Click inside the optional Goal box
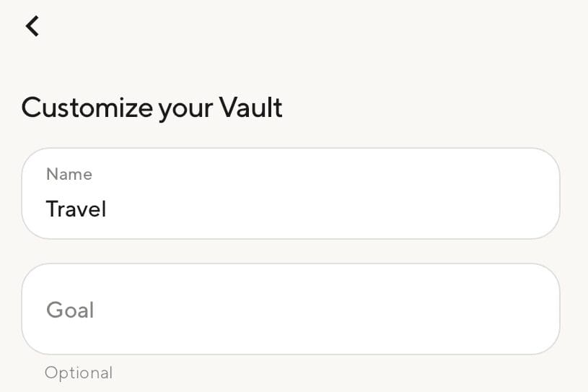The image size is (588, 392). 290,309
